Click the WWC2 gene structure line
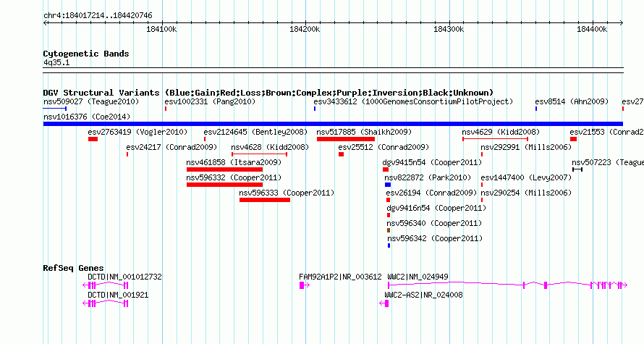 [x=508, y=285]
